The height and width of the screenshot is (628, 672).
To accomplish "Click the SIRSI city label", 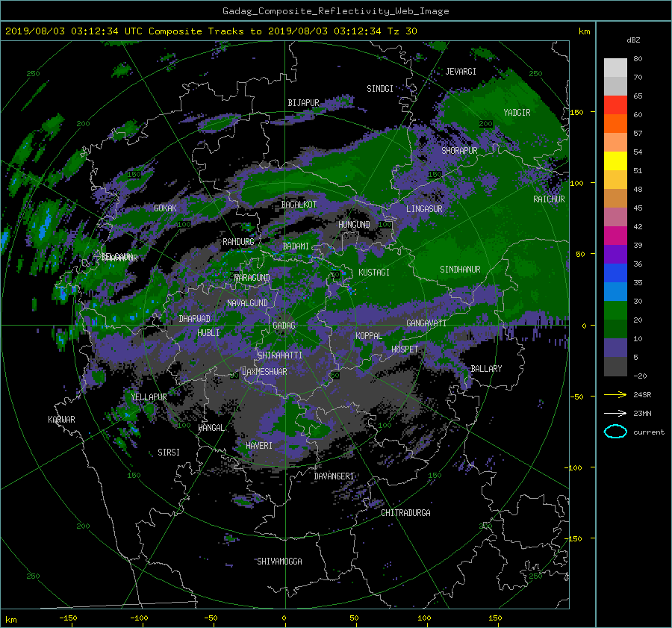I will pyautogui.click(x=169, y=453).
